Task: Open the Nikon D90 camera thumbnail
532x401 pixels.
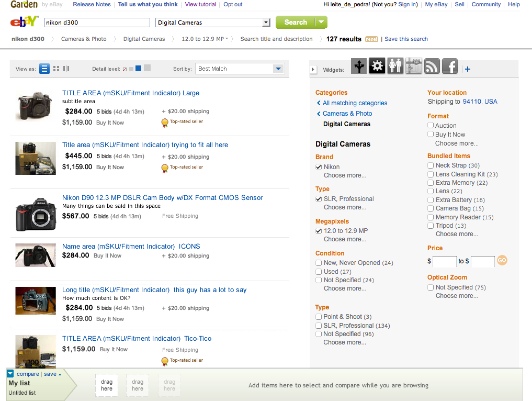Action: click(x=36, y=214)
